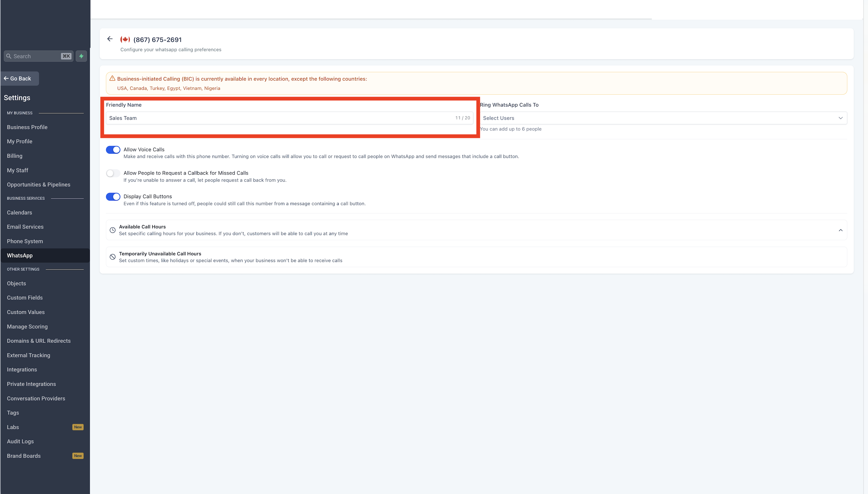Click the Canada flag icon

point(125,40)
